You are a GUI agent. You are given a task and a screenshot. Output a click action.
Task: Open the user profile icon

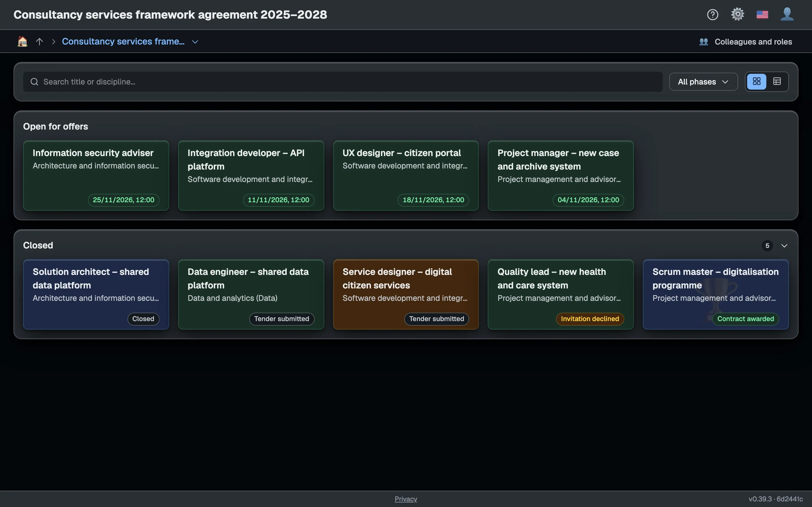787,14
